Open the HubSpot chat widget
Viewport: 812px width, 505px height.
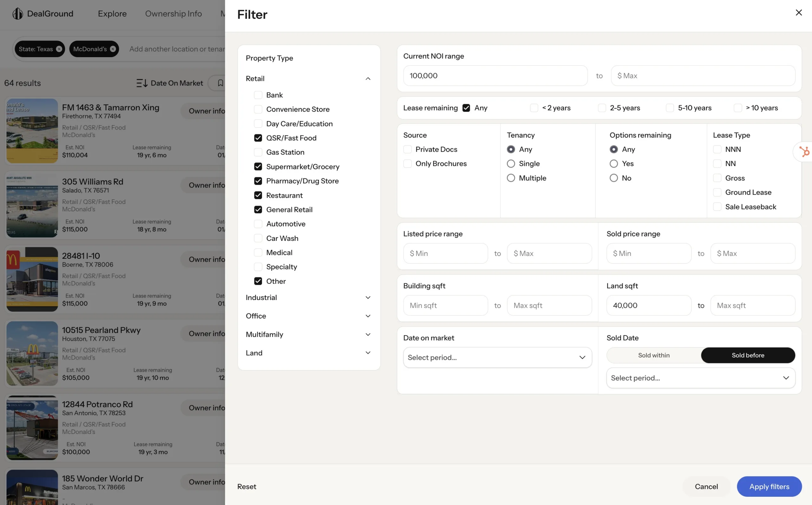click(x=805, y=152)
